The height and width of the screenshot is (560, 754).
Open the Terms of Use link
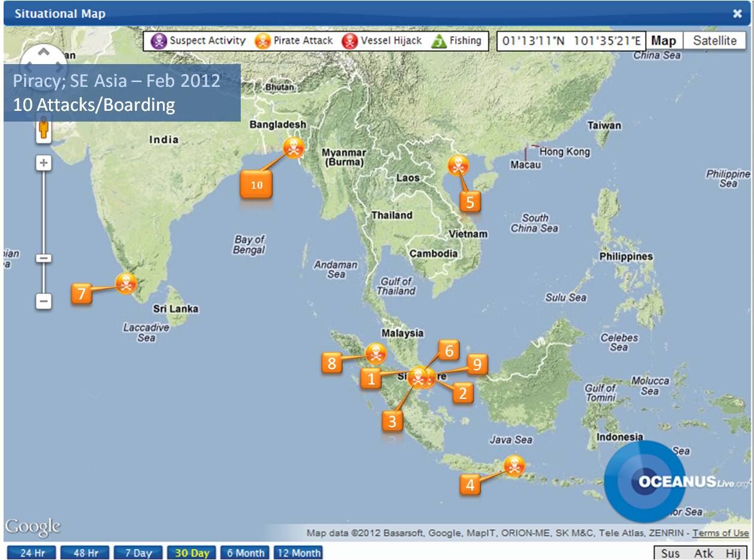tap(720, 533)
